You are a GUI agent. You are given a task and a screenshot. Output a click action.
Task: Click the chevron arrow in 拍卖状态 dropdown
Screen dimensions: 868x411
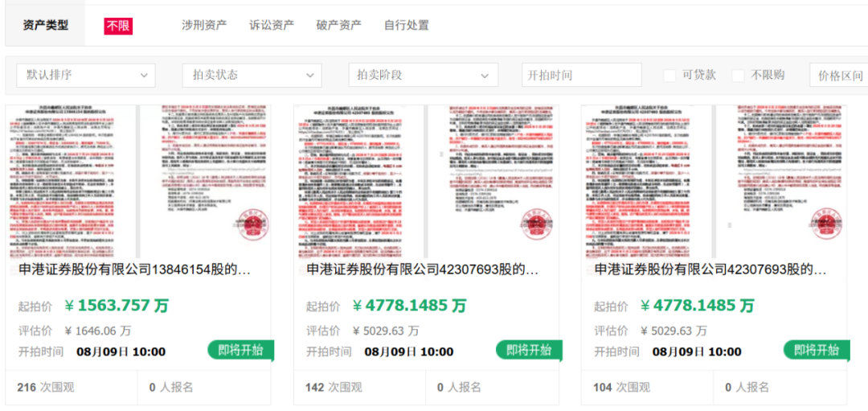[310, 76]
